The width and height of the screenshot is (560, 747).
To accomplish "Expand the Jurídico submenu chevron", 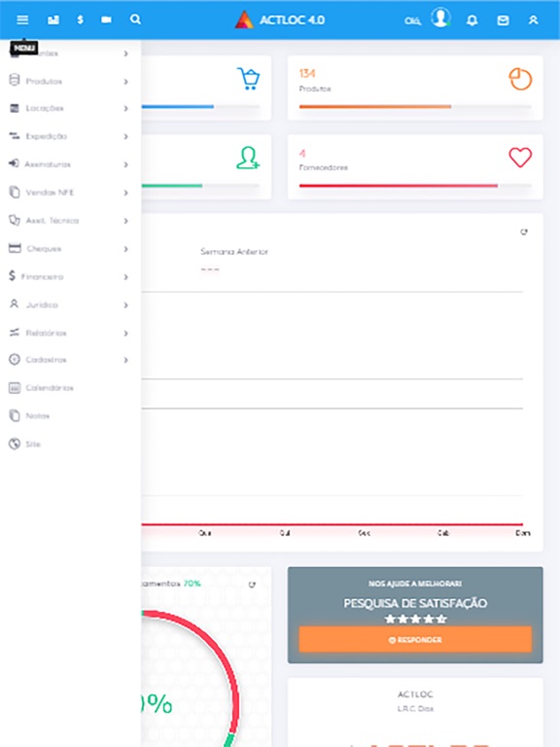I will tap(125, 304).
